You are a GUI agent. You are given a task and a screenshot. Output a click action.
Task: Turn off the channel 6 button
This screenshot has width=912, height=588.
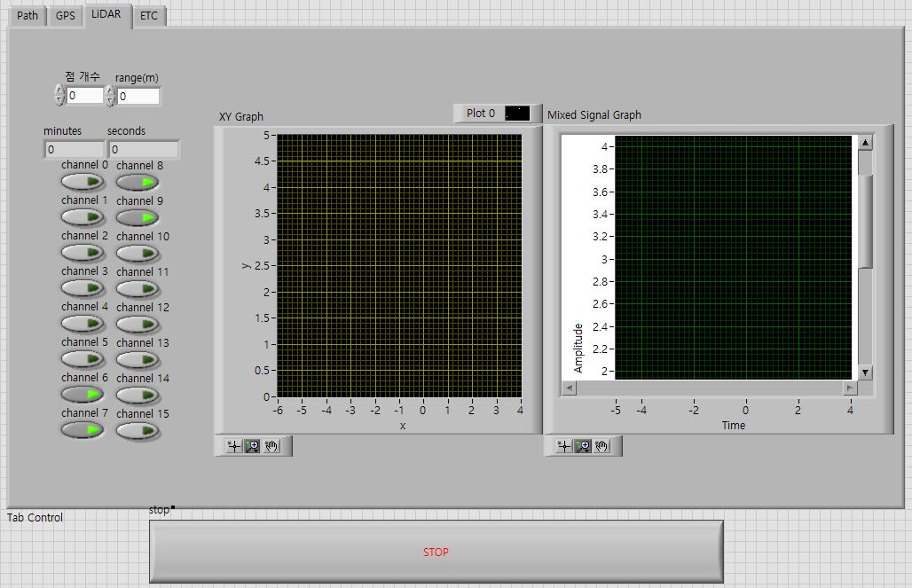tap(83, 395)
